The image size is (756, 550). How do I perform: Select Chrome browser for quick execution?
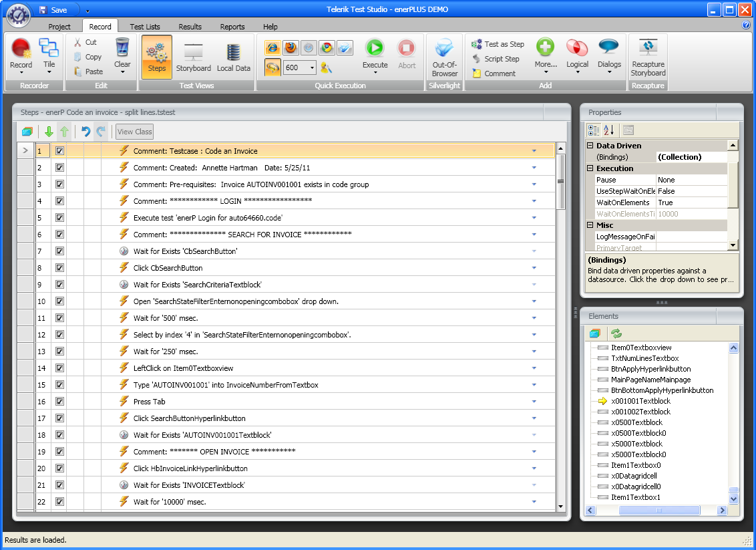pos(327,47)
